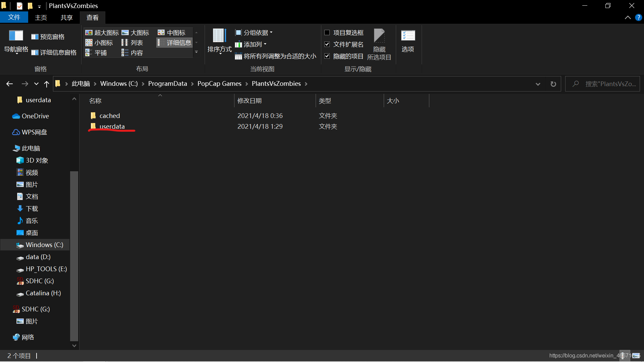Screen dimensions: 644x362
Task: Open the Sort by (排序方式) menu
Action: pos(219,41)
